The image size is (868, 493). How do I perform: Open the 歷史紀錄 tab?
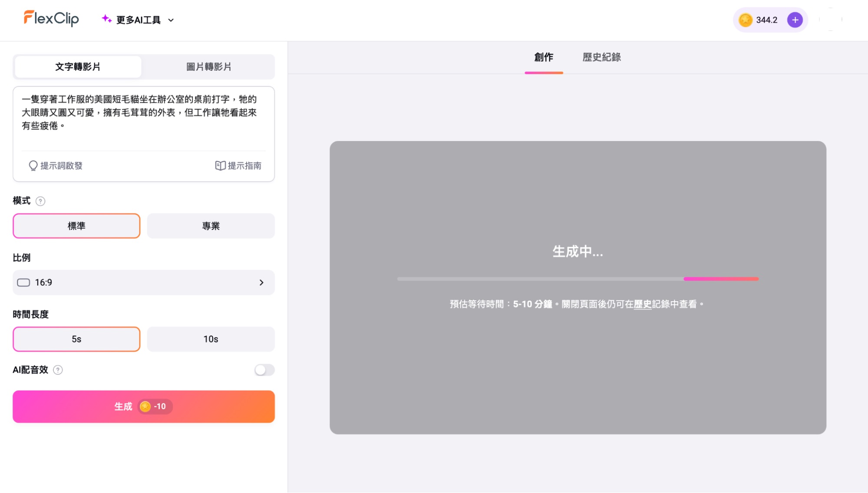pos(601,57)
